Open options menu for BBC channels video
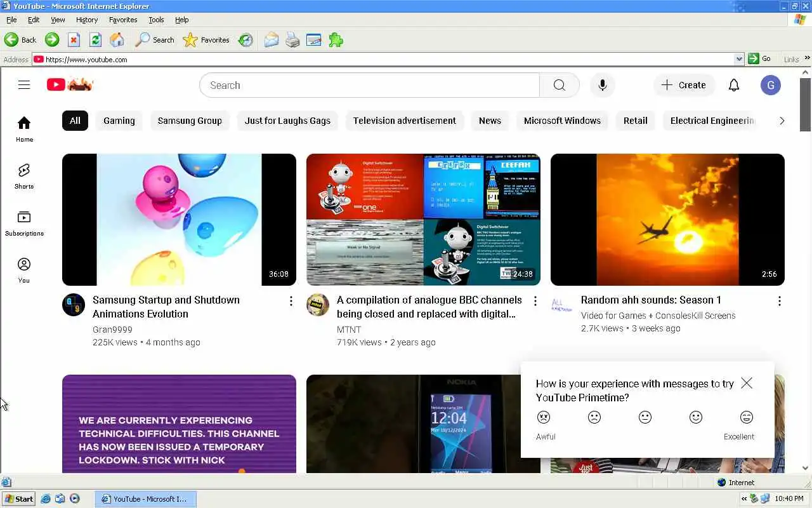 click(535, 301)
